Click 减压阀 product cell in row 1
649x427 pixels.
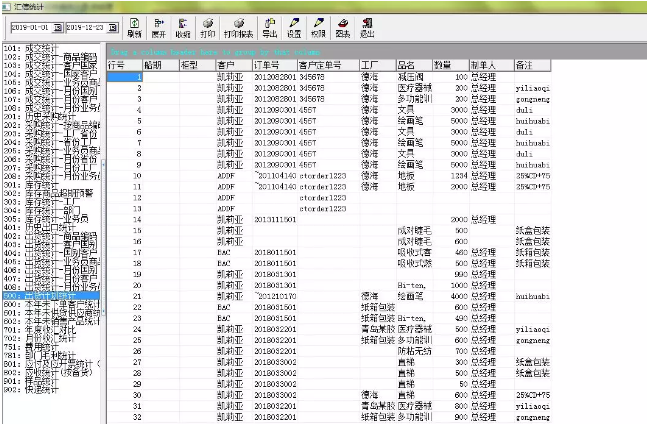coord(414,77)
